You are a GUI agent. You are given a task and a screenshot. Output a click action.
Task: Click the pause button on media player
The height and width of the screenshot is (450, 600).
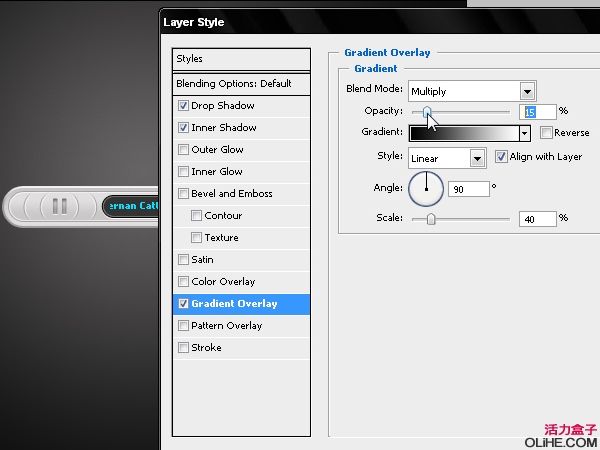click(59, 206)
